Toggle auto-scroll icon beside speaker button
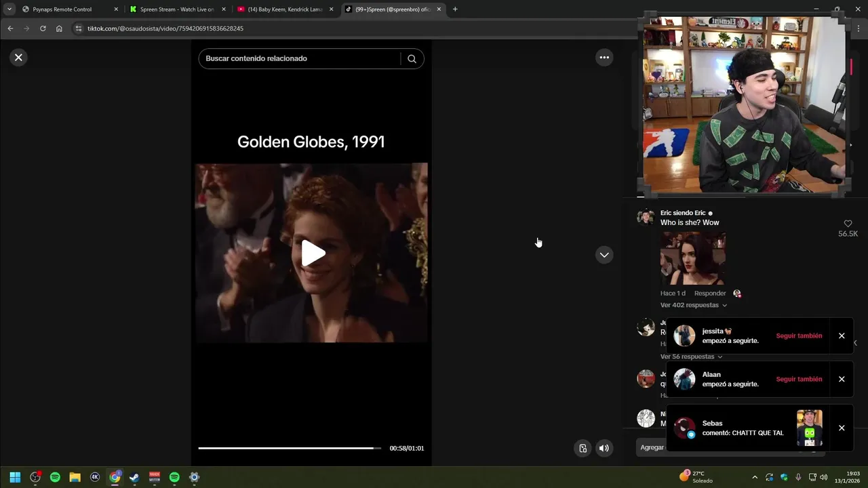The image size is (868, 488). tap(583, 448)
